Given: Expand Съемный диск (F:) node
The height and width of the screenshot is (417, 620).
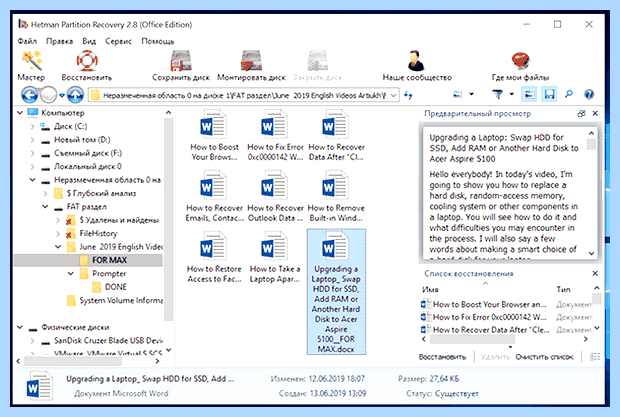Looking at the screenshot, I should (x=32, y=153).
